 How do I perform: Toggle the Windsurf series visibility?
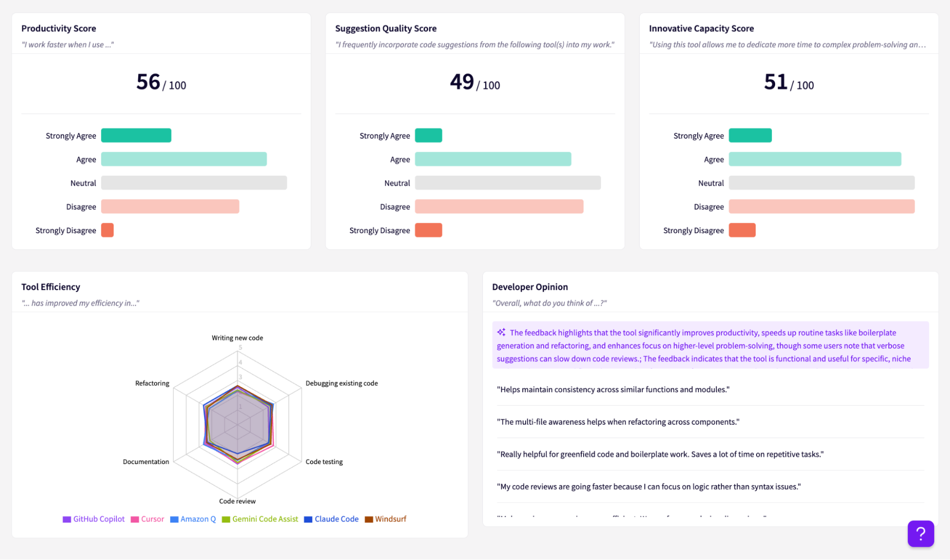click(369, 519)
